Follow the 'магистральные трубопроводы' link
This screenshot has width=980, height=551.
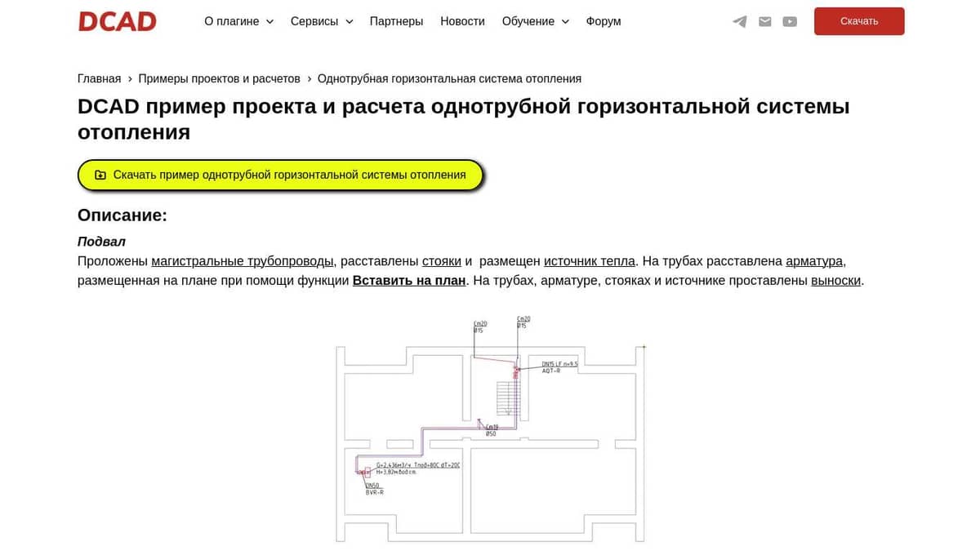243,261
